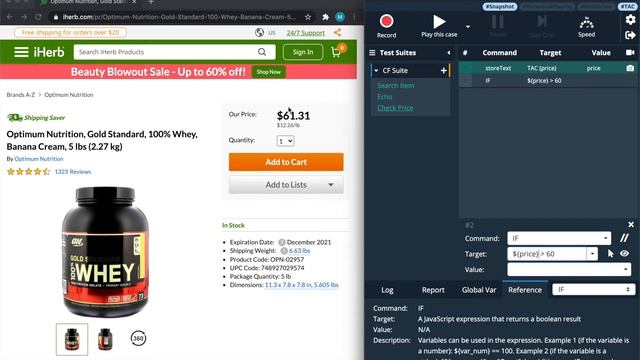
Task: Reload the iHerb page
Action: [x=38, y=17]
